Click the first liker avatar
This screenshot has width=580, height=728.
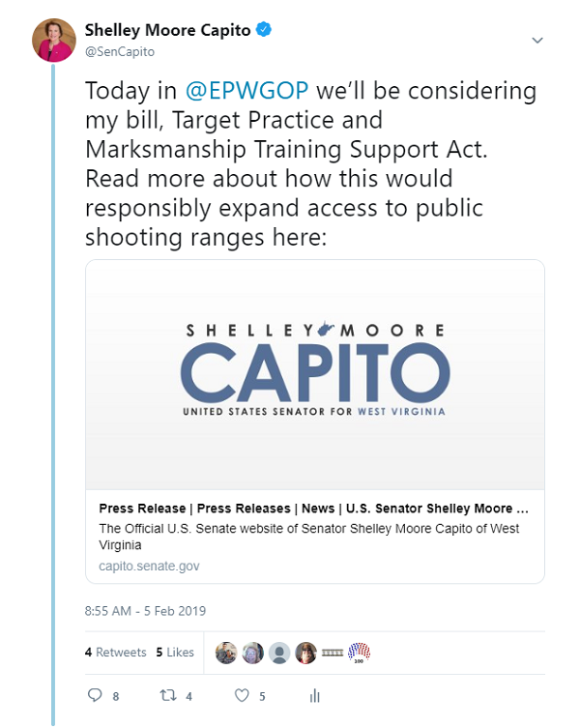point(226,653)
